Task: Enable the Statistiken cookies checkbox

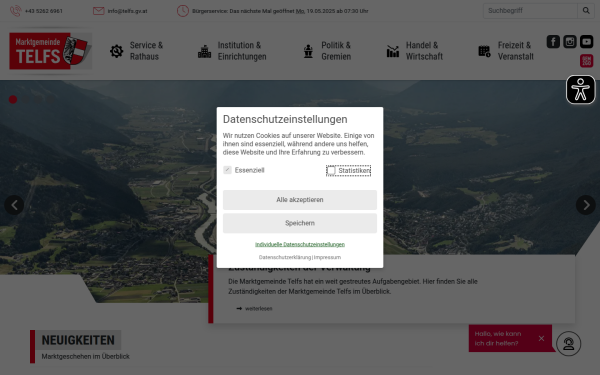Action: click(331, 170)
